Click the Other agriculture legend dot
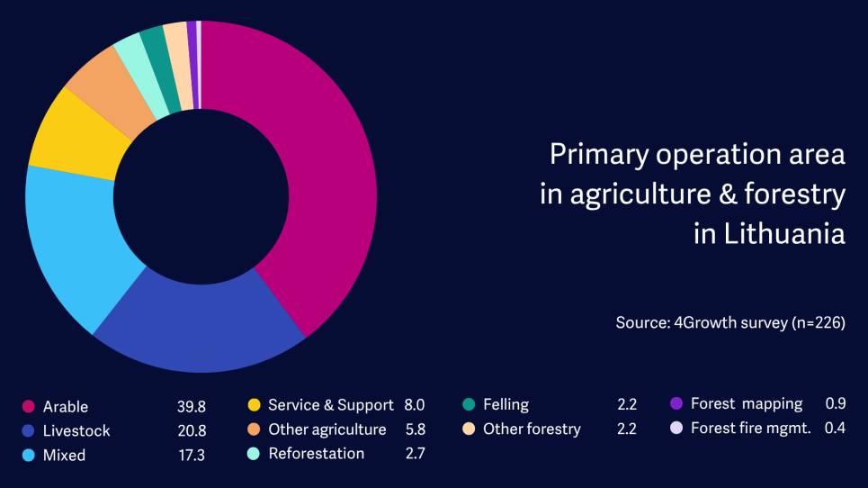Viewport: 868px width, 488px height. click(254, 429)
